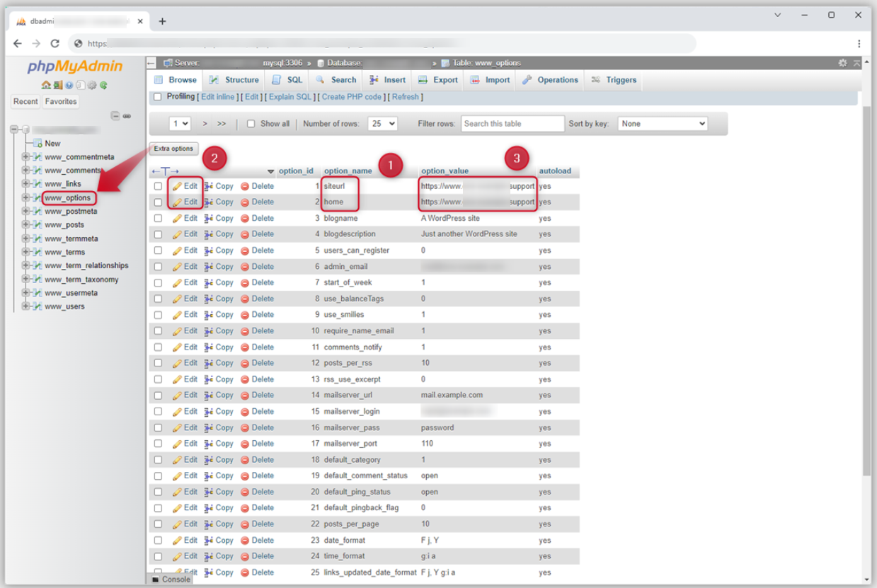This screenshot has height=588, width=877.
Task: Enable the Profiling checkbox
Action: coord(158,97)
